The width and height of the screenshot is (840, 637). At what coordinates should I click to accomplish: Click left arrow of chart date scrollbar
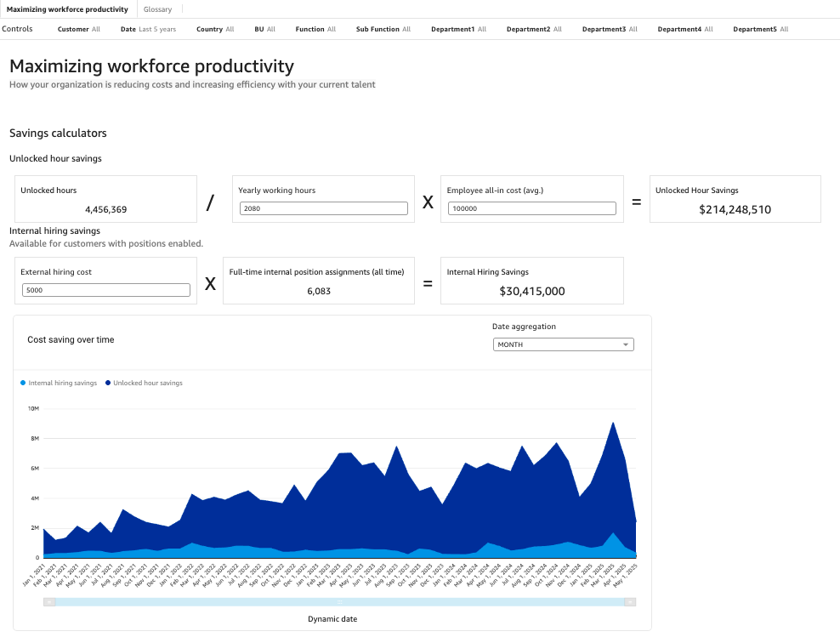[x=50, y=602]
